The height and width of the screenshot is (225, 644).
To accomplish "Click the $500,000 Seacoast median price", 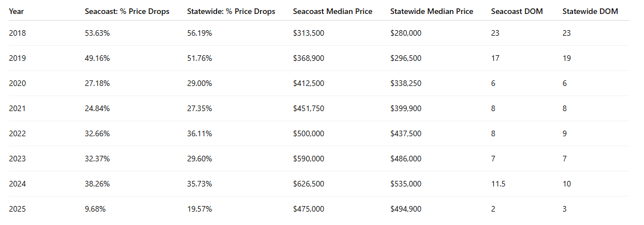I will 308,133.
